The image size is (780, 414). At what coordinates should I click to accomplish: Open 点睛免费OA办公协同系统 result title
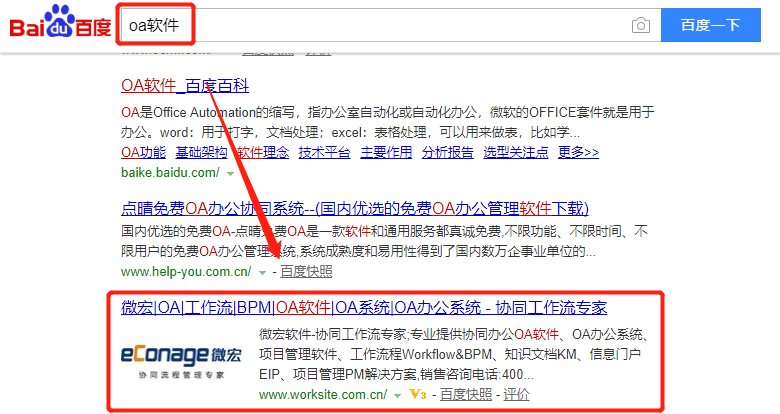[355, 208]
